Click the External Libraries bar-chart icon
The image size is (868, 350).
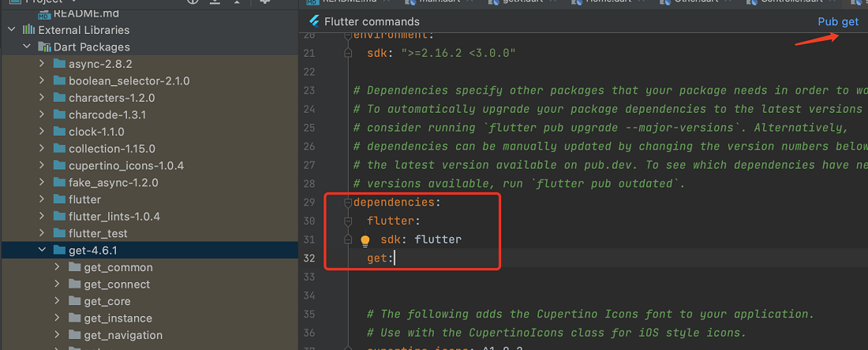28,30
